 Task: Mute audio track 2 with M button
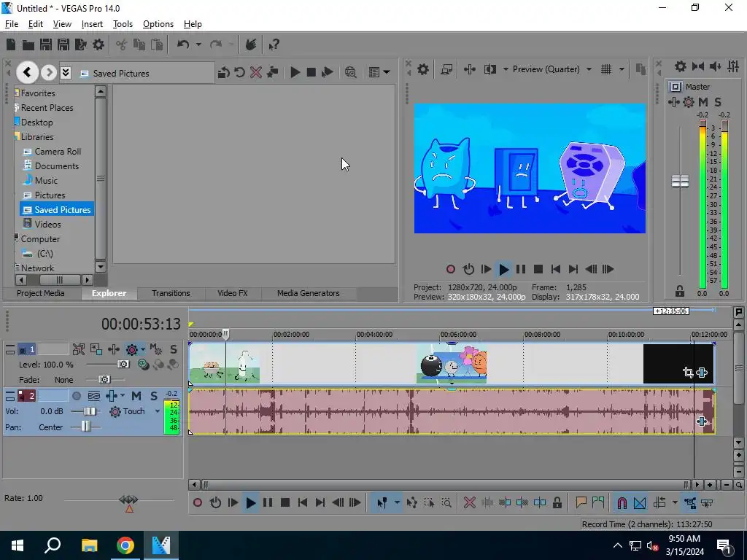(136, 396)
